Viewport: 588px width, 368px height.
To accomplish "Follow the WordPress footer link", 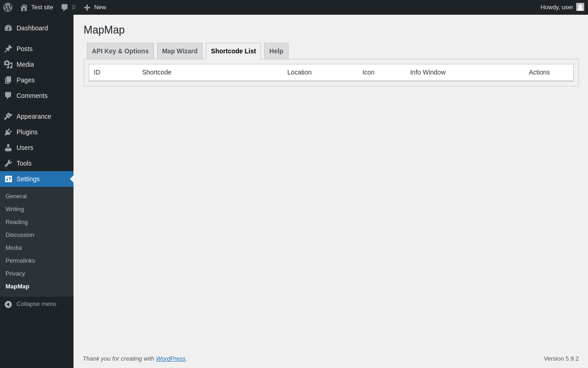I will pyautogui.click(x=171, y=359).
